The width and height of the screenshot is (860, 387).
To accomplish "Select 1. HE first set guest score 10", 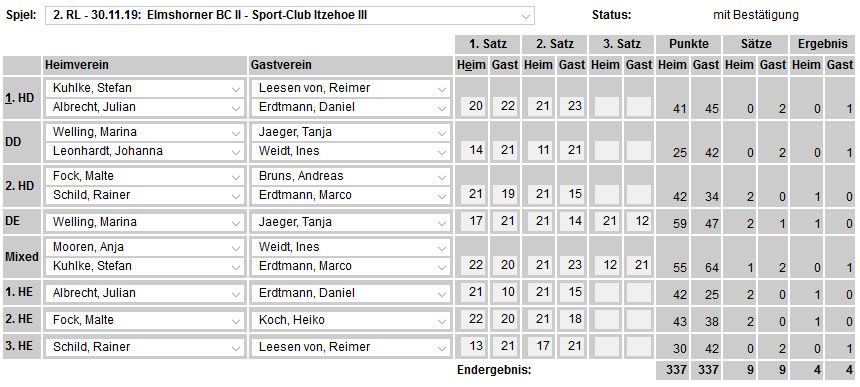I will coord(508,292).
